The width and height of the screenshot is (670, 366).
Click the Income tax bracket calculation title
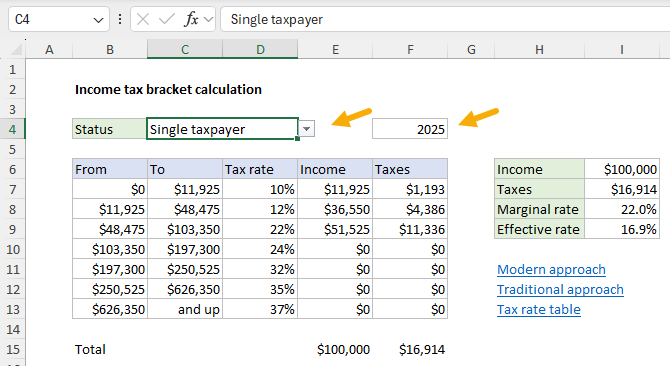point(168,89)
